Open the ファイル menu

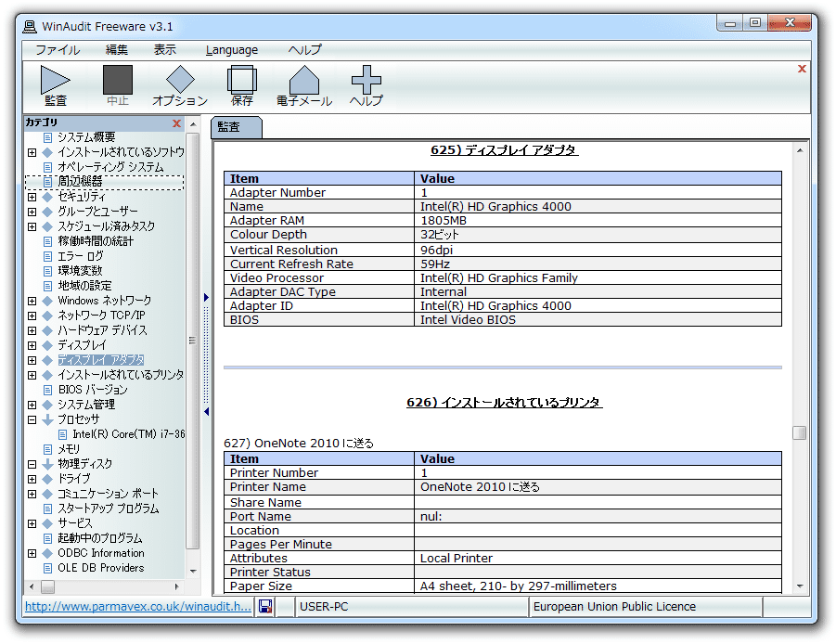pyautogui.click(x=58, y=50)
